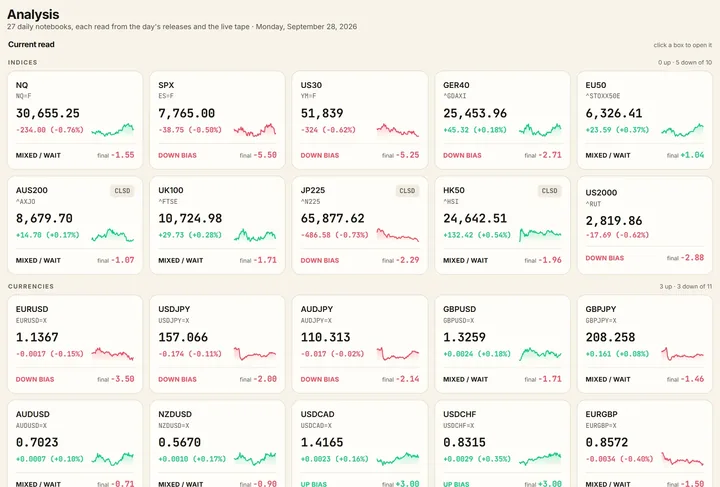Open the SPX index card
The width and height of the screenshot is (720, 487).
(x=217, y=120)
